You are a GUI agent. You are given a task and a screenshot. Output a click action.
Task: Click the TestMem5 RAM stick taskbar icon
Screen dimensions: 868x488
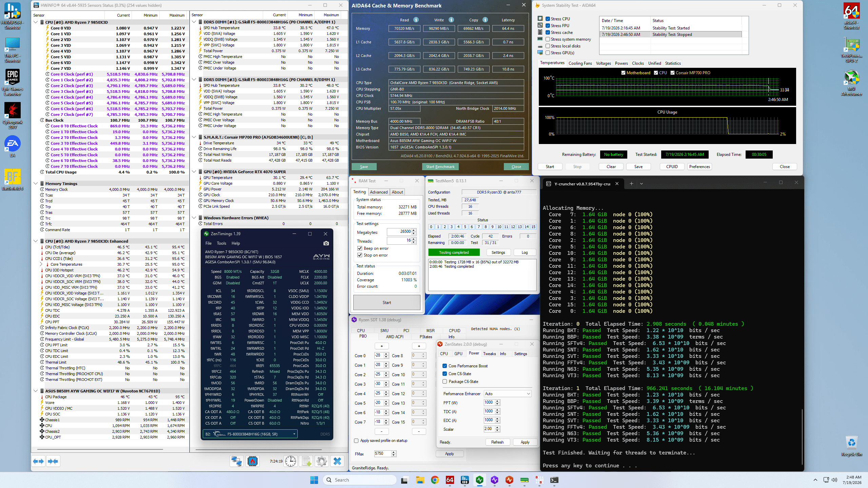(524, 480)
